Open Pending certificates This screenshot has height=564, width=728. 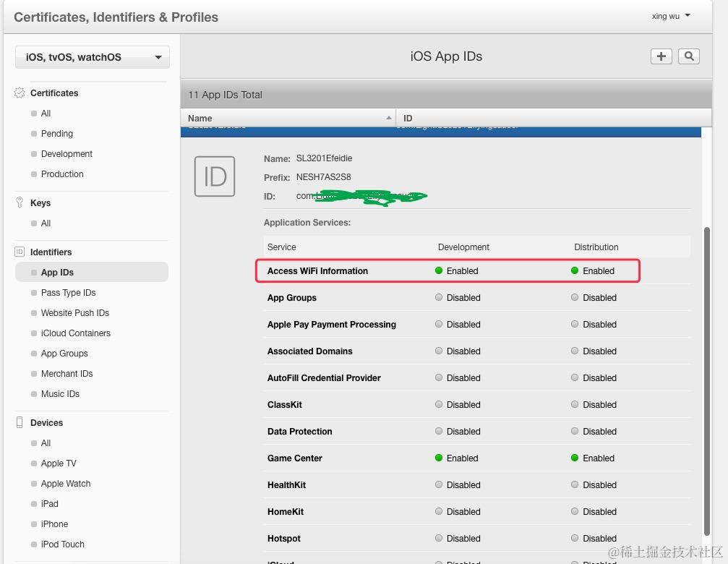point(56,134)
